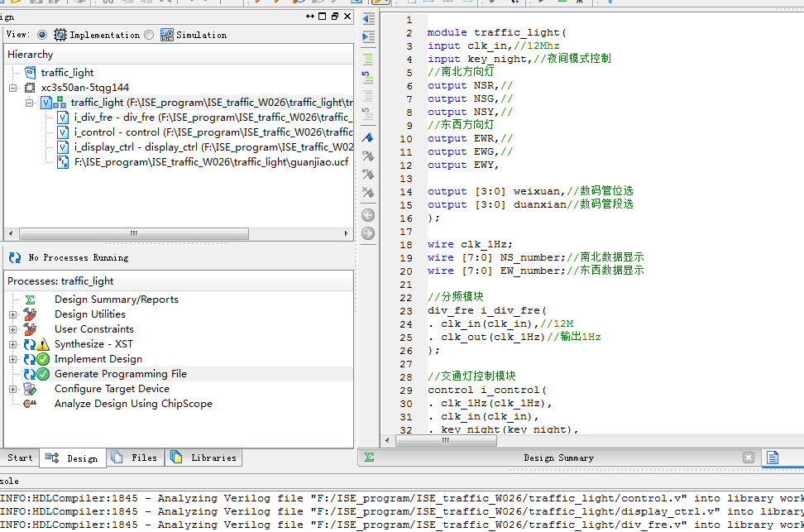Click Hierarchy horizontal scrollbar thumb
The height and width of the screenshot is (532, 804).
click(x=134, y=233)
